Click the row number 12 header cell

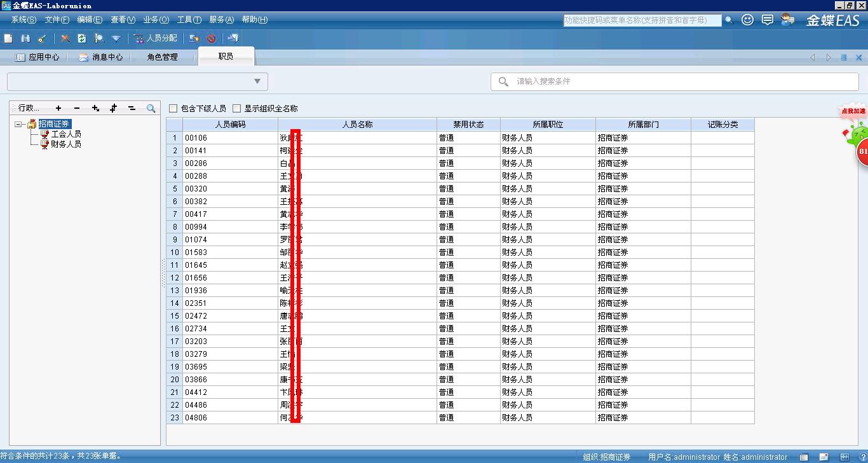[x=175, y=278]
